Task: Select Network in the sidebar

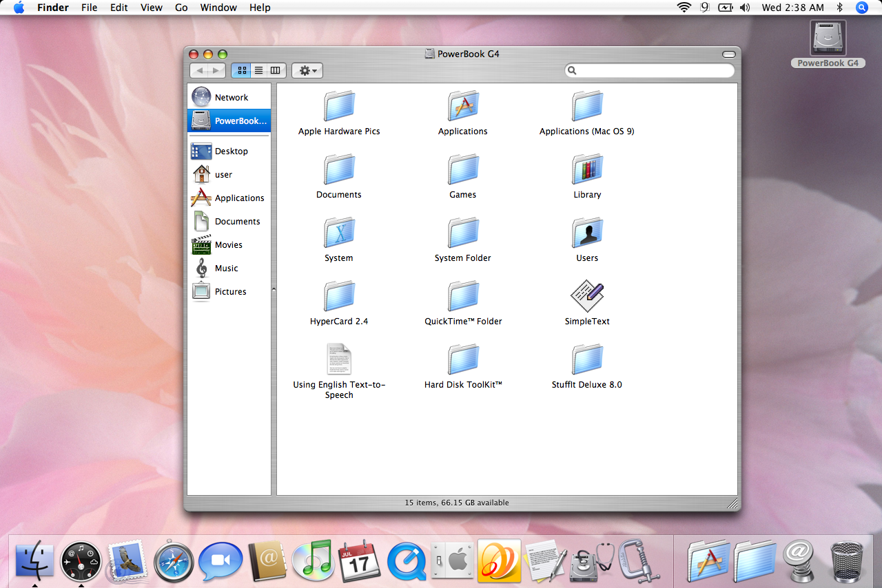Action: point(229,97)
